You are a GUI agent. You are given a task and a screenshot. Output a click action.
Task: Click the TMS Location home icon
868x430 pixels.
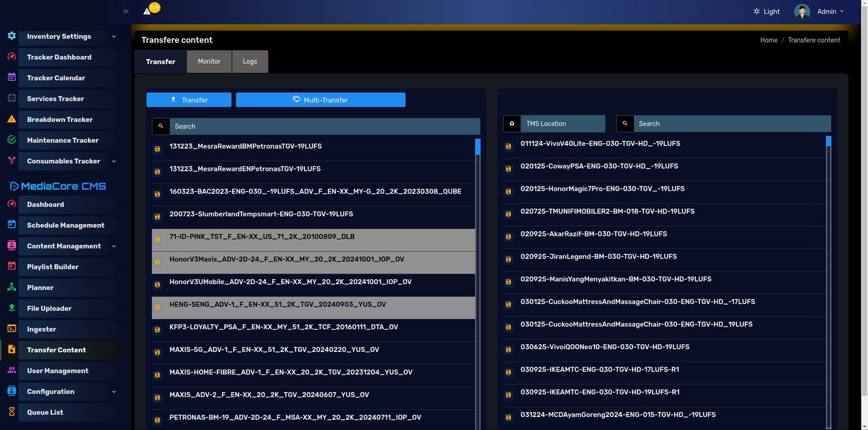pos(512,124)
